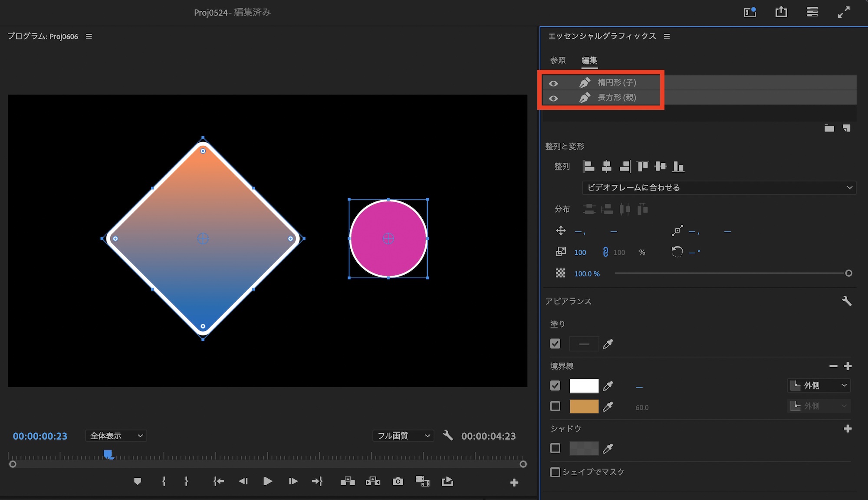Enable the second orange stroke checkbox
This screenshot has height=500, width=868.
point(555,406)
